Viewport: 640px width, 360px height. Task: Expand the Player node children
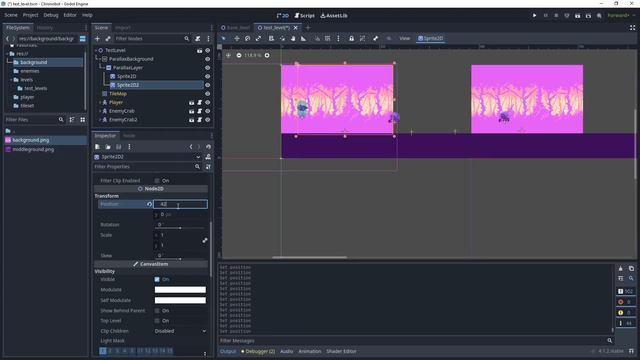(100, 102)
